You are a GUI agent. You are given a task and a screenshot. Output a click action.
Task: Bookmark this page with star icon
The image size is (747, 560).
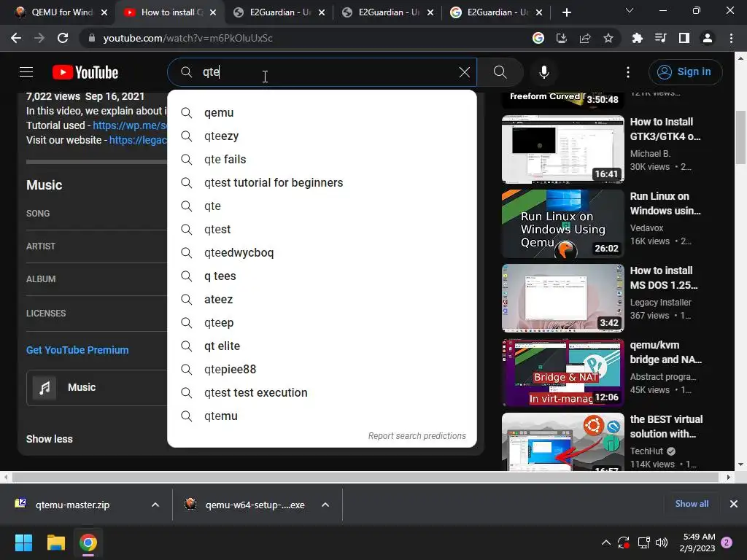point(608,38)
